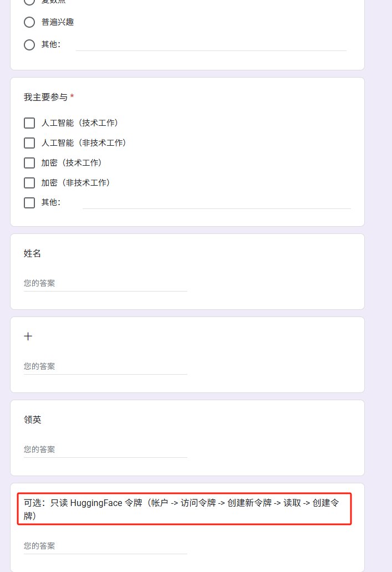Click the 姓名 question label
This screenshot has width=392, height=572.
(x=32, y=253)
